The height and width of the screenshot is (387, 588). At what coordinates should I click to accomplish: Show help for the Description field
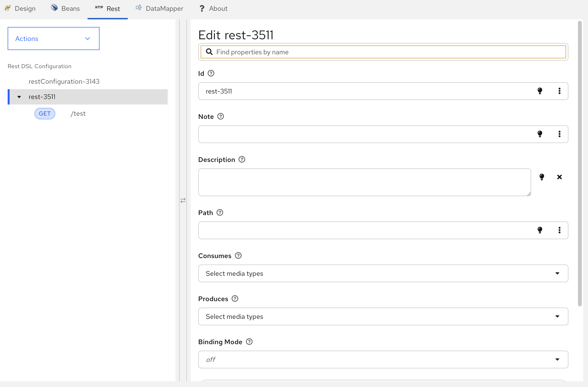pos(242,159)
